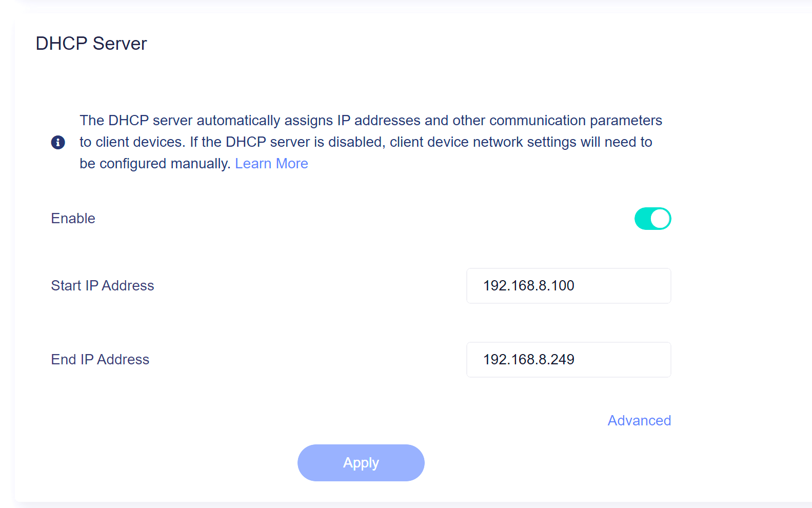The width and height of the screenshot is (812, 508).
Task: Click the white knob of the Enable switch
Action: pos(661,219)
